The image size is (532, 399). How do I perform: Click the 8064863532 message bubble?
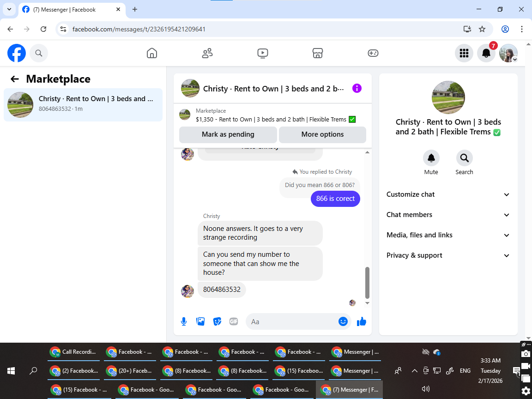222,290
